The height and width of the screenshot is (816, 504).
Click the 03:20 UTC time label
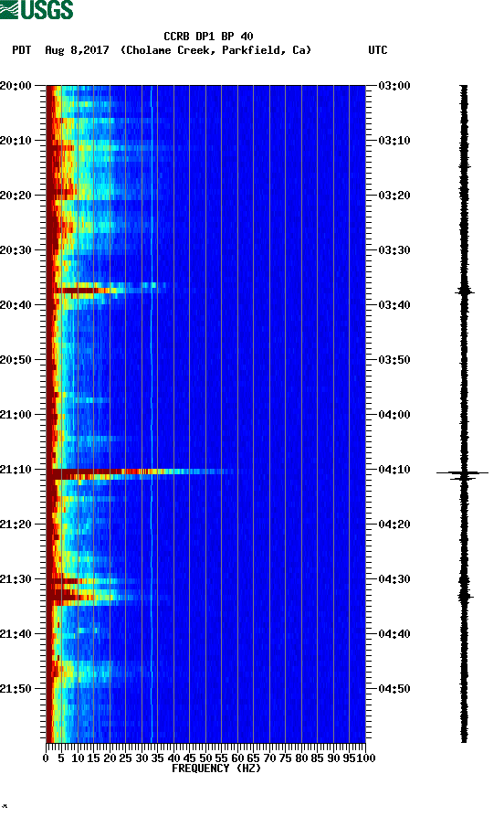click(394, 196)
